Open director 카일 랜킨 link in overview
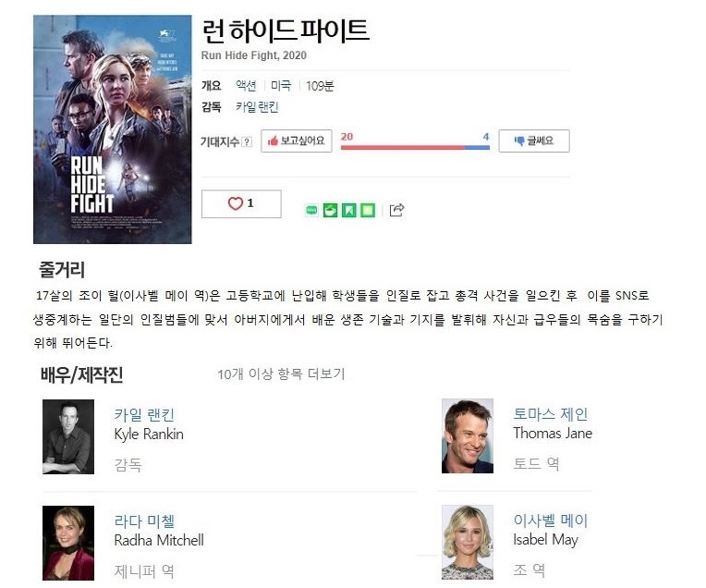This screenshot has height=588, width=706. (x=257, y=107)
